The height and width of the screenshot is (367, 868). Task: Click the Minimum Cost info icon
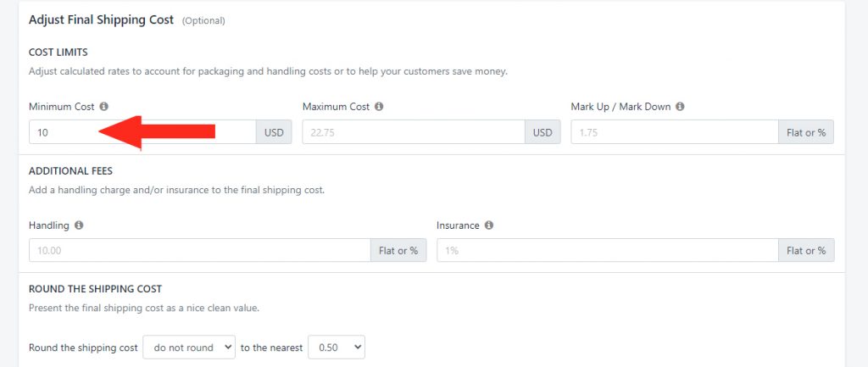click(103, 107)
